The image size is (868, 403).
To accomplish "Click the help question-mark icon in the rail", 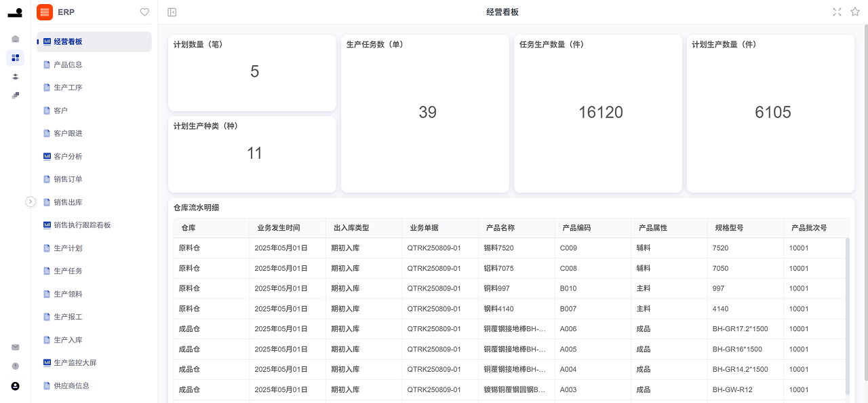I will (x=15, y=366).
